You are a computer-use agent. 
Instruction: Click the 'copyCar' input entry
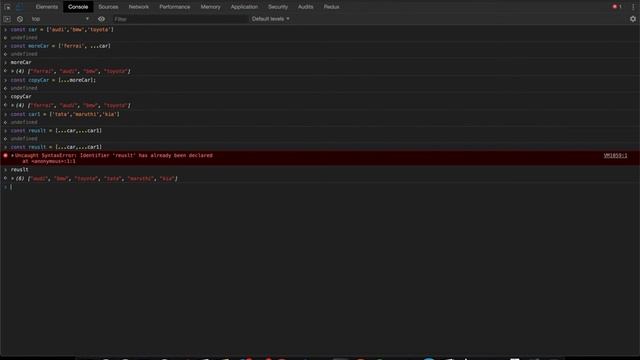pyautogui.click(x=21, y=97)
